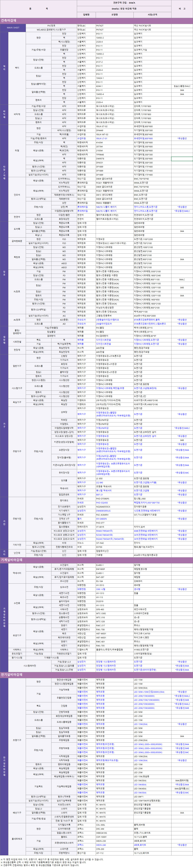Select model cell CPB-200
The height and width of the screenshot is (868, 193).
[x=114, y=849]
